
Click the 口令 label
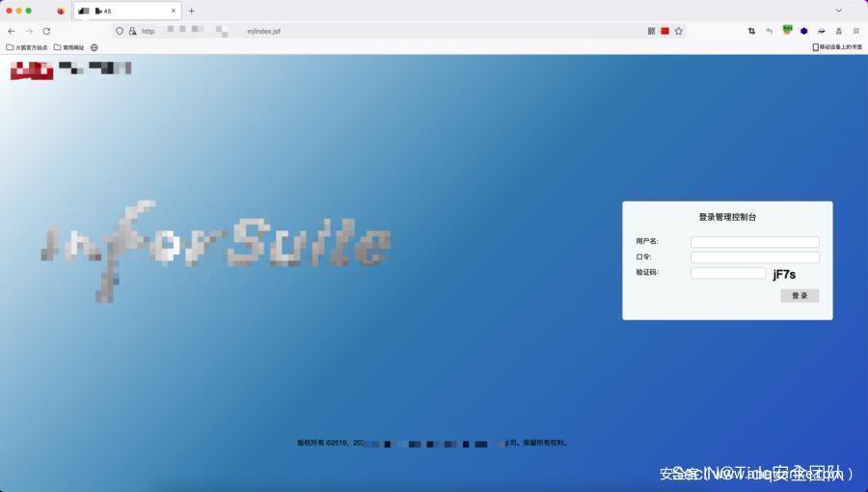pyautogui.click(x=643, y=257)
